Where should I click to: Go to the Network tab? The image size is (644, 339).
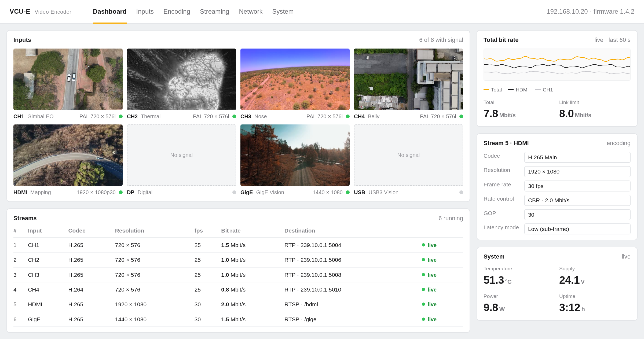(251, 12)
